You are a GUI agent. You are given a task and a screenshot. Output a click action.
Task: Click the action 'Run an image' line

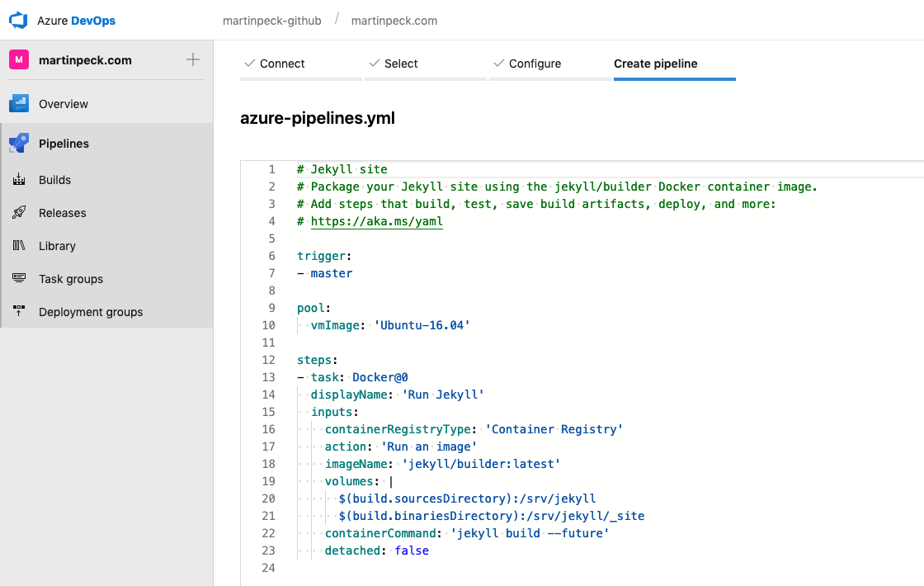coord(401,447)
